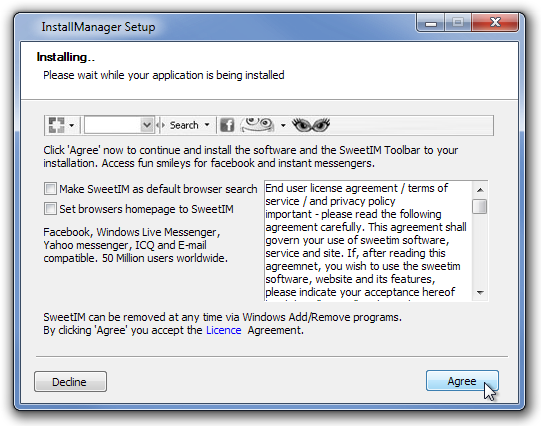Click the Facebook icon in the toolbar preview
The image size is (541, 426).
pyautogui.click(x=227, y=125)
